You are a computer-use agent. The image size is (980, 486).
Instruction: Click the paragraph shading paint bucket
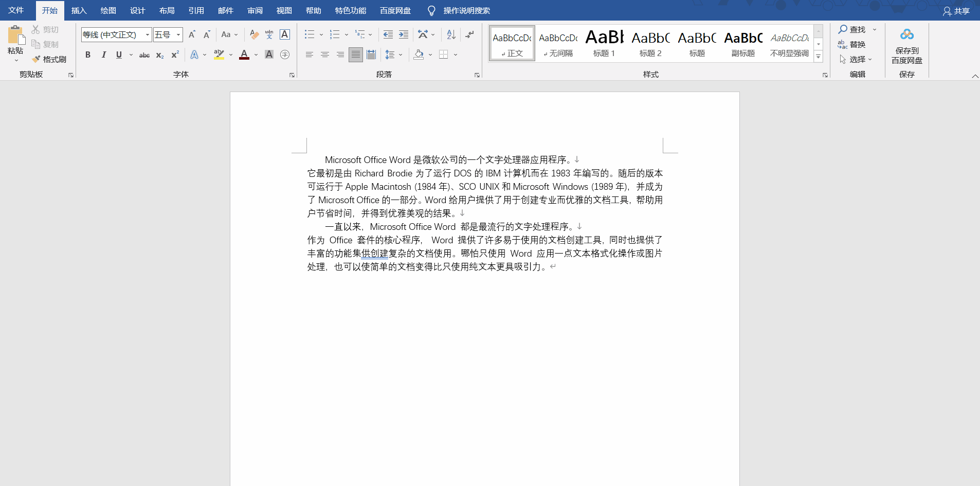click(419, 55)
